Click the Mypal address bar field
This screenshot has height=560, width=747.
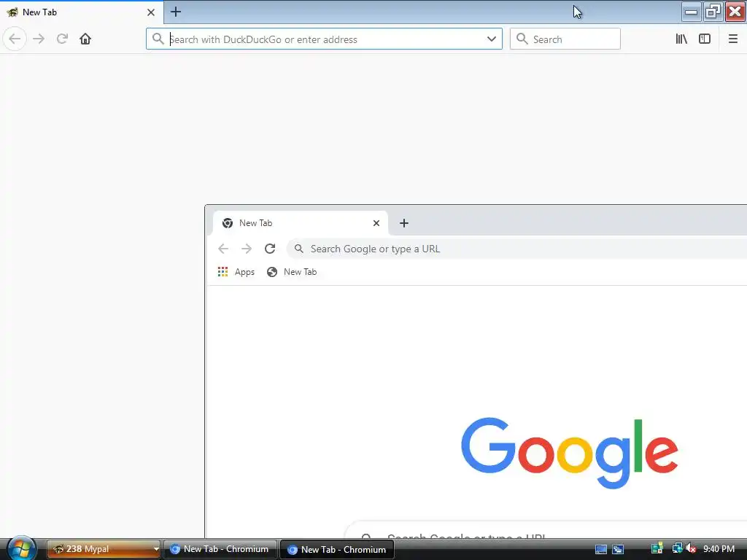(x=324, y=39)
